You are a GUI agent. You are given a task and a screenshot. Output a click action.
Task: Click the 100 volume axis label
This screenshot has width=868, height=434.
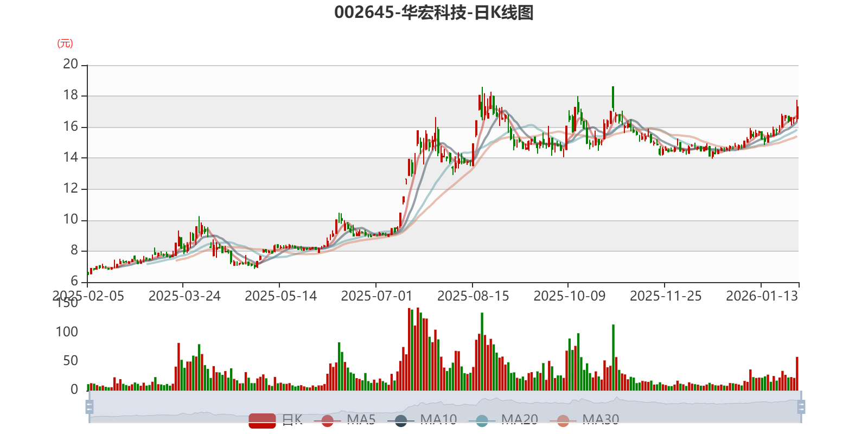[x=67, y=332]
